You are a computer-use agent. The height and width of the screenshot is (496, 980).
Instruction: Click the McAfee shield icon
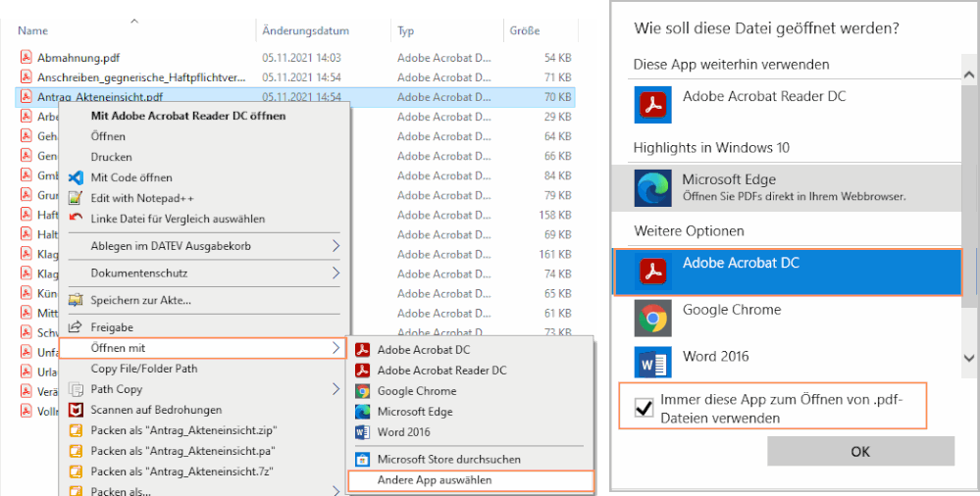[x=76, y=410]
